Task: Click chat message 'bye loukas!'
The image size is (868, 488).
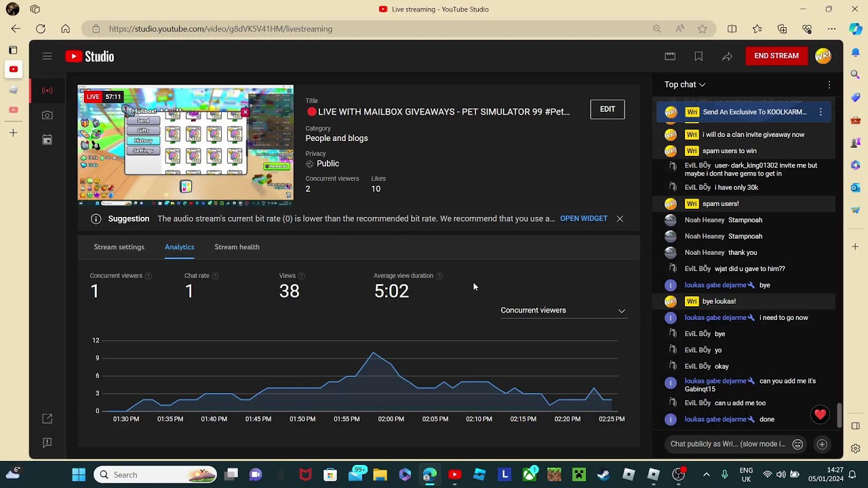Action: 719,302
